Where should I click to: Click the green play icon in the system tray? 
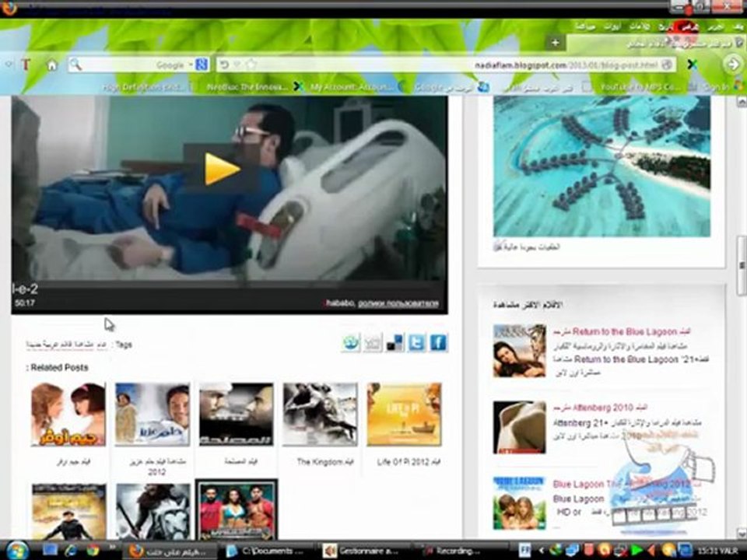pyautogui.click(x=637, y=551)
